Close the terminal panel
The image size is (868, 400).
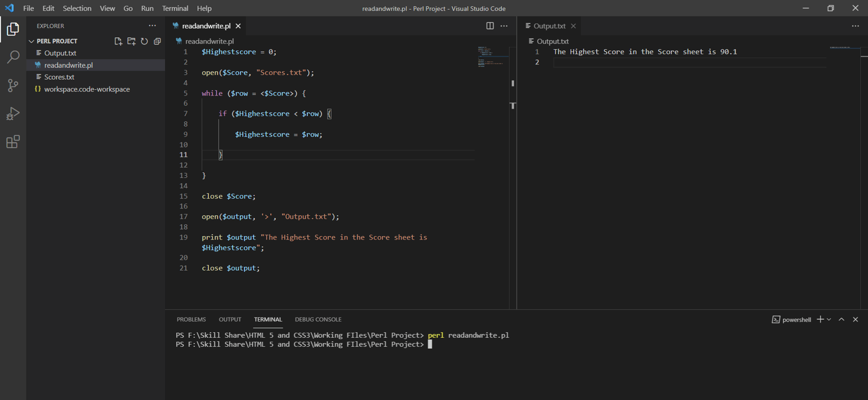855,319
